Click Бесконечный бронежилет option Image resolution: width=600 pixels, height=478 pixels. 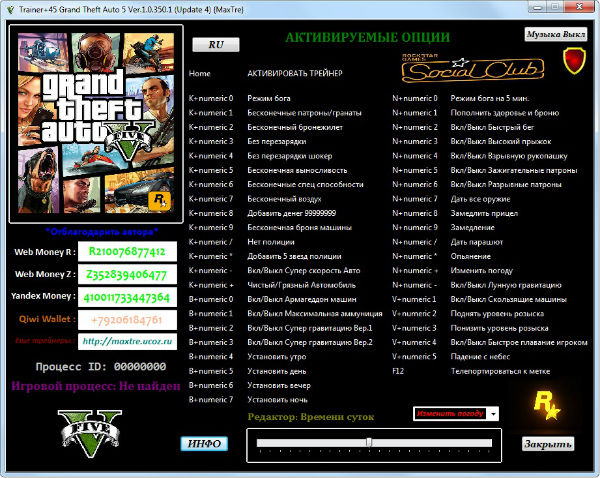(295, 127)
